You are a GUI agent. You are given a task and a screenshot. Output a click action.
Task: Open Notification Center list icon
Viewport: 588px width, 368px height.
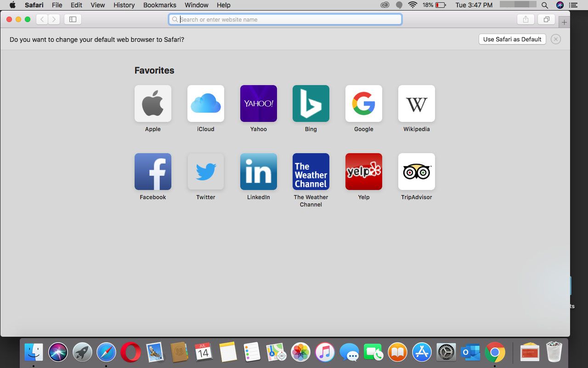(x=573, y=5)
